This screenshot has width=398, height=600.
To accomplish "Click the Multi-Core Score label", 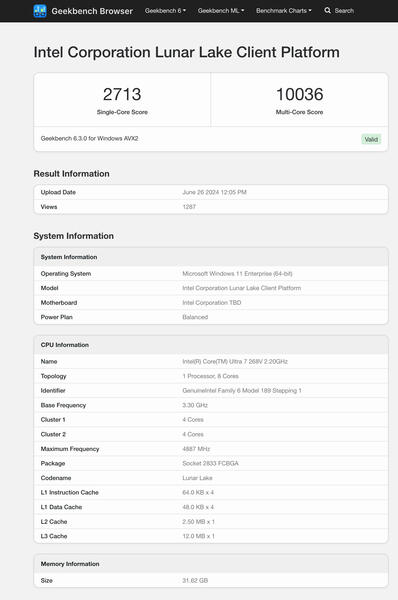I will click(299, 112).
